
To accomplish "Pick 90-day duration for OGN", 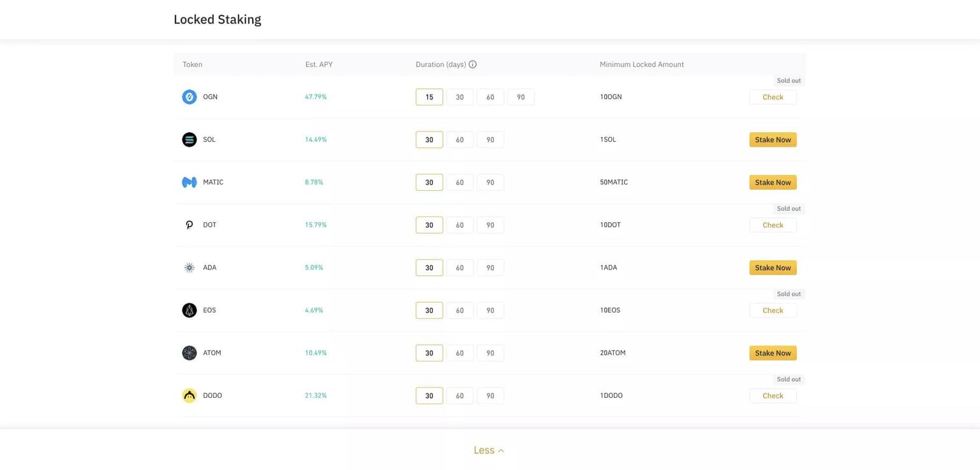I will click(x=521, y=97).
